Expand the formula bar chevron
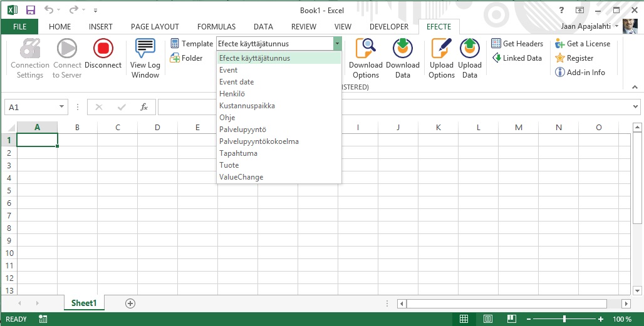644x326 pixels. 635,107
